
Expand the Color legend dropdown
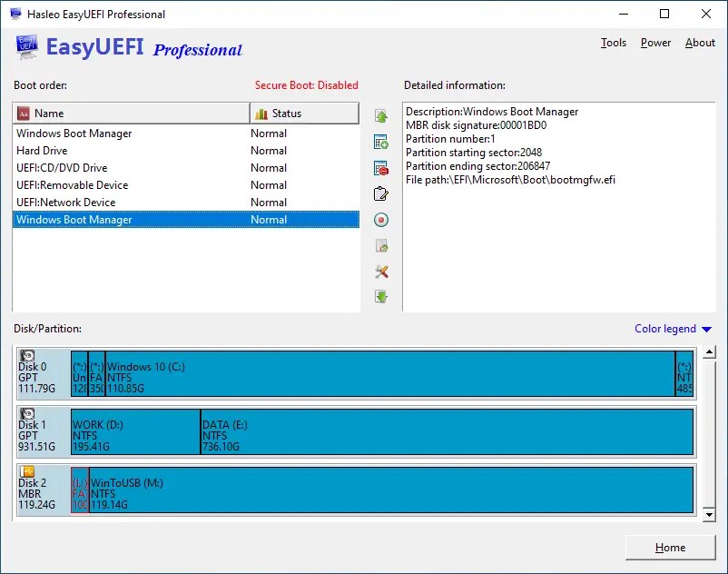pyautogui.click(x=673, y=329)
